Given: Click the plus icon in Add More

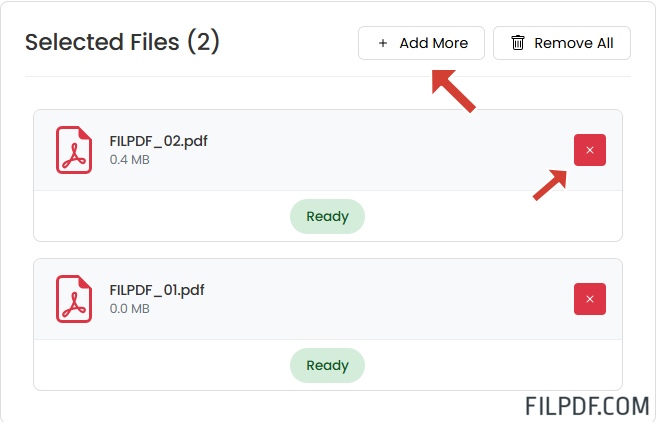Looking at the screenshot, I should coord(382,44).
